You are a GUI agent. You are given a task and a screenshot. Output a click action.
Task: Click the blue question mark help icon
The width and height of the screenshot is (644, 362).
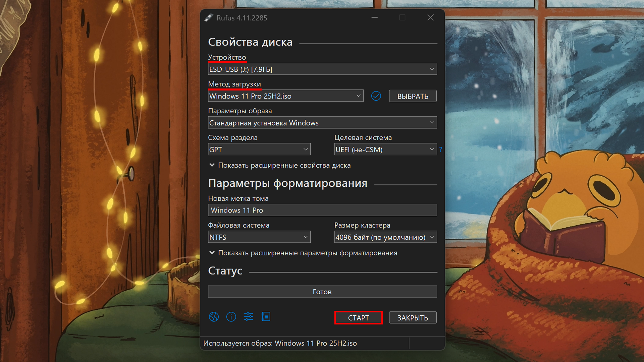click(x=440, y=149)
